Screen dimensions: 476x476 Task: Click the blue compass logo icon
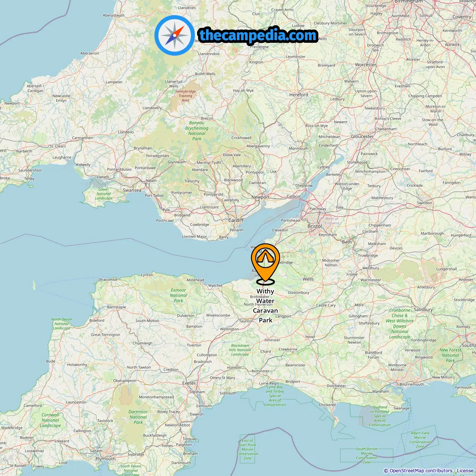175,35
